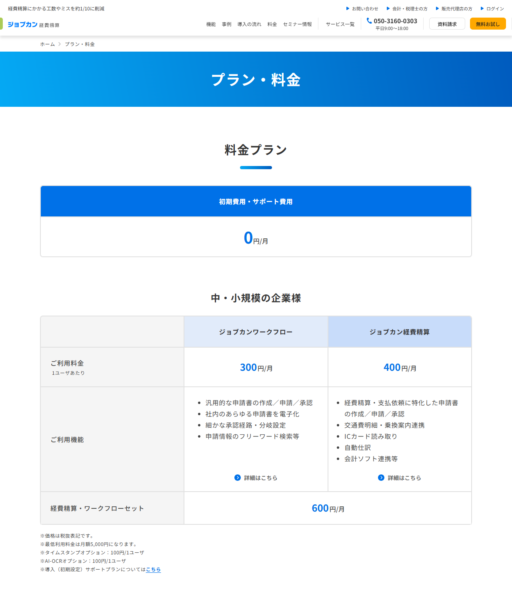Click the 300円/月 price cell

[x=256, y=367]
